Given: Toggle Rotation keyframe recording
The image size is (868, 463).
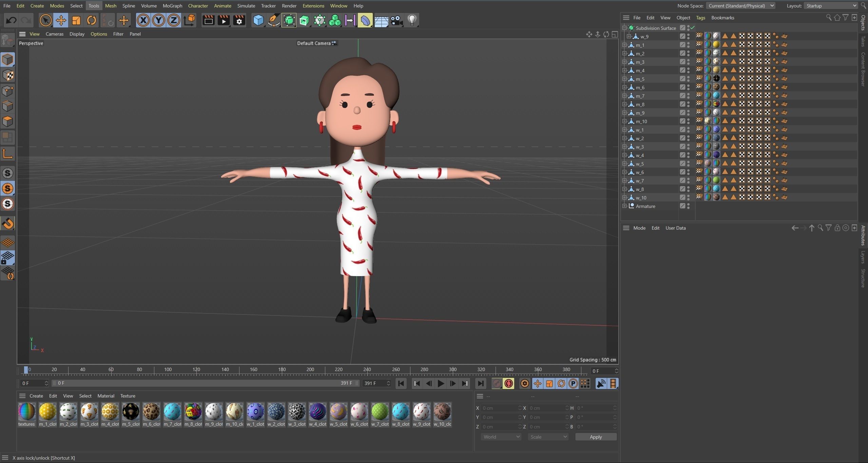Looking at the screenshot, I should coord(561,383).
